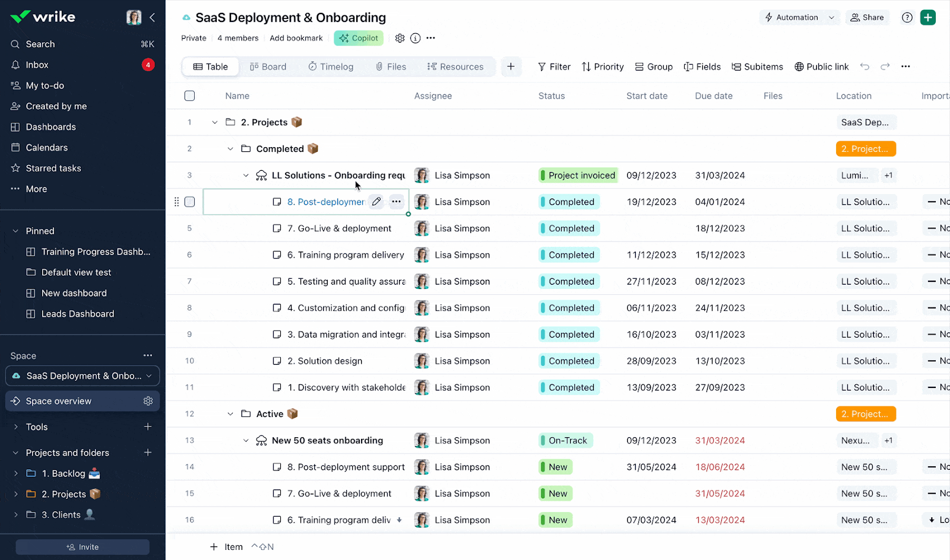Open the Public link option
Viewport: 950px width, 560px height.
(x=821, y=66)
